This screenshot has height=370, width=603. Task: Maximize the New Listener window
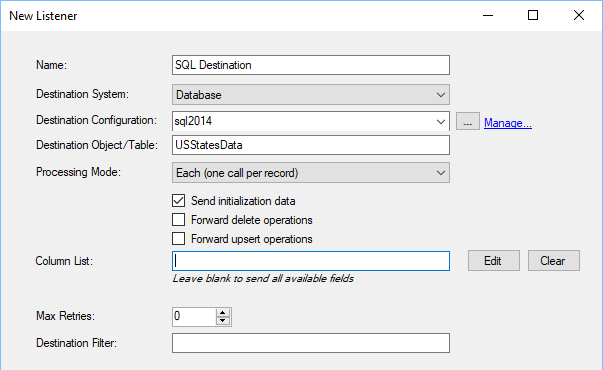pyautogui.click(x=533, y=15)
